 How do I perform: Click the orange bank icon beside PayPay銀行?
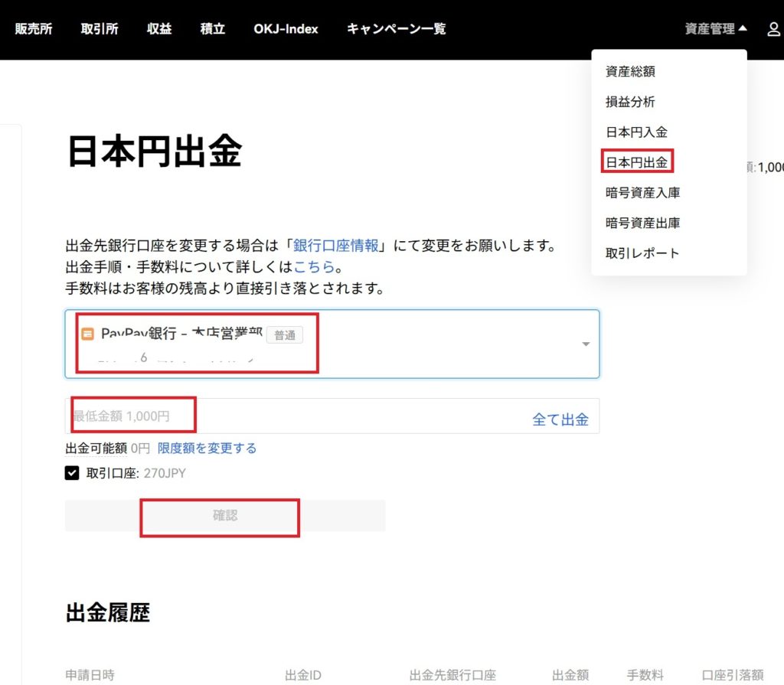coord(87,334)
